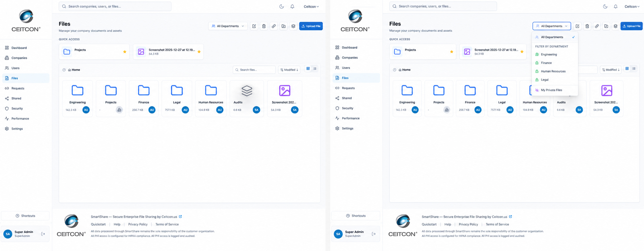Open Projects folder in grid, open-dropdown window

coord(439,98)
